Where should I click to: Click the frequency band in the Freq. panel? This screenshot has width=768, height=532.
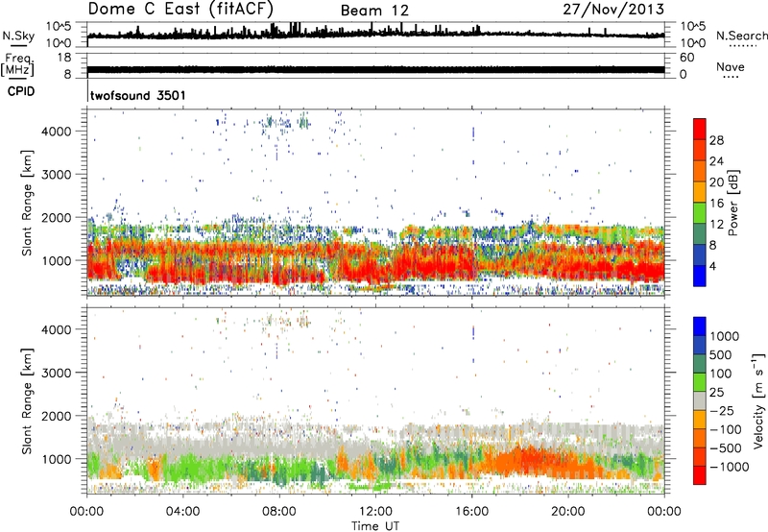[375, 69]
